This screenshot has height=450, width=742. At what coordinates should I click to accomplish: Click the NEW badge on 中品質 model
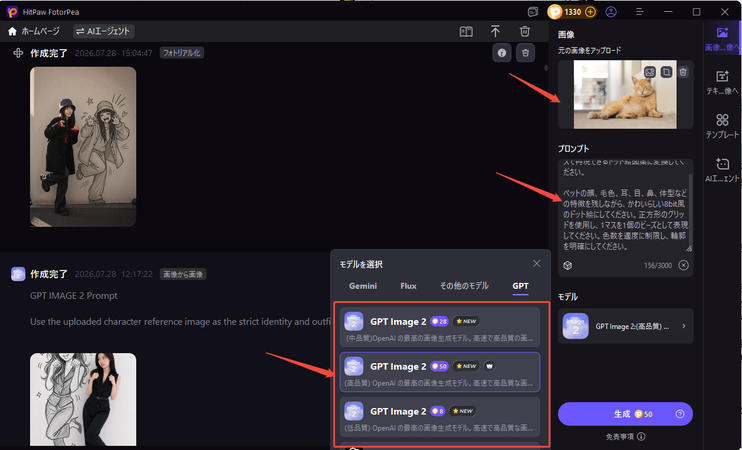466,321
